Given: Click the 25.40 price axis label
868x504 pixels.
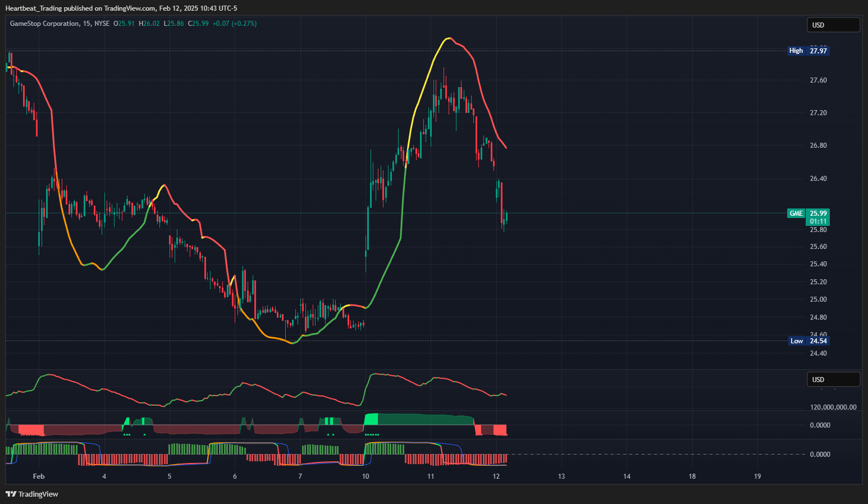Looking at the screenshot, I should click(x=818, y=264).
